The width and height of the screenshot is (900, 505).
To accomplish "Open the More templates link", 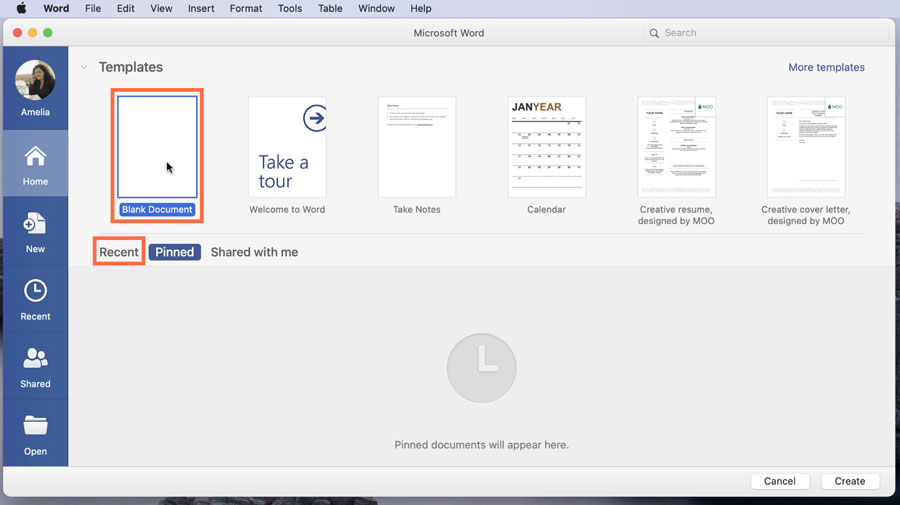I will 826,67.
